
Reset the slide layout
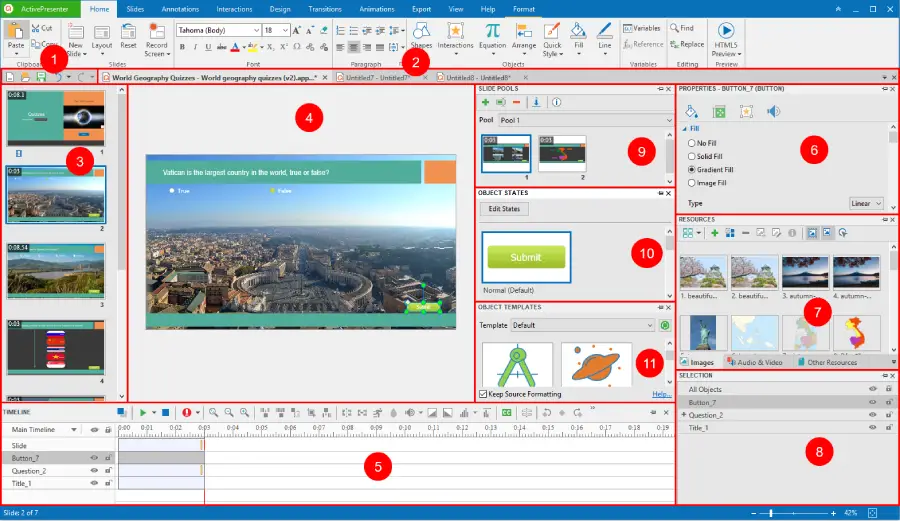point(129,36)
